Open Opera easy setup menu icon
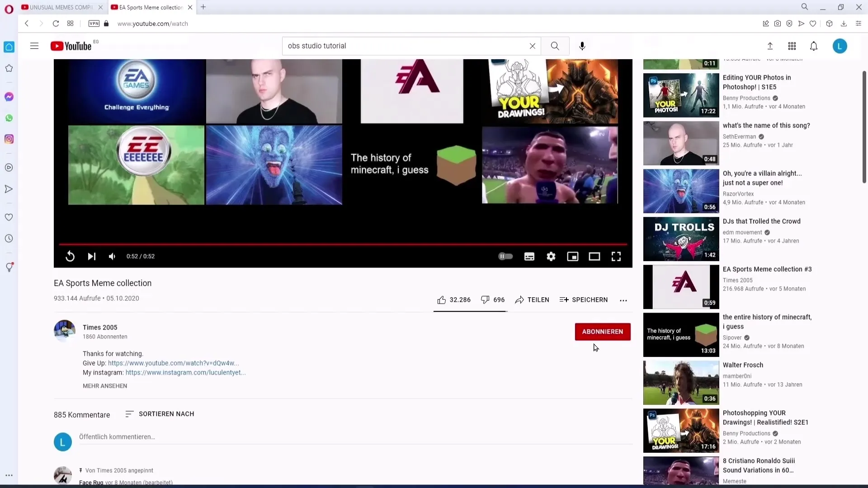The width and height of the screenshot is (868, 488). (x=859, y=23)
